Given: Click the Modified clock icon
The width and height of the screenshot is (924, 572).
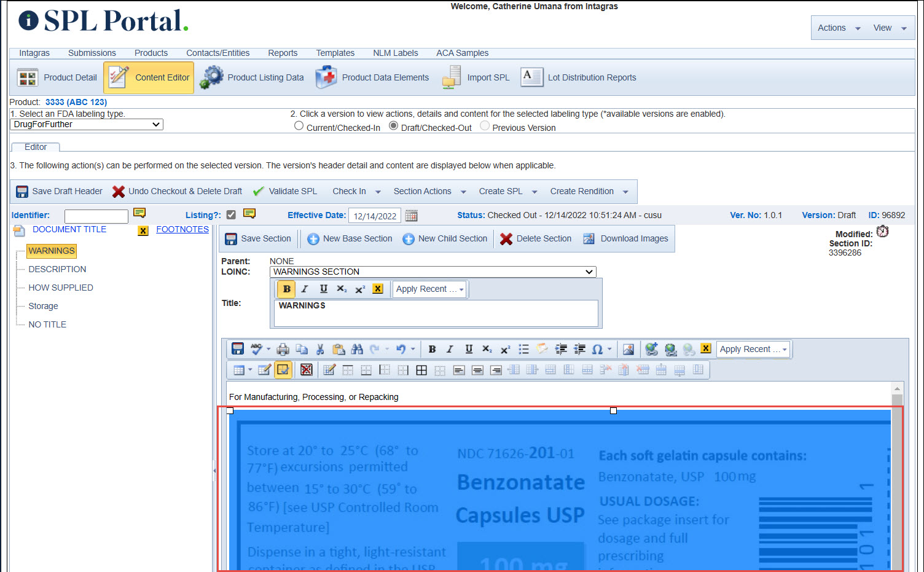Looking at the screenshot, I should [x=882, y=232].
